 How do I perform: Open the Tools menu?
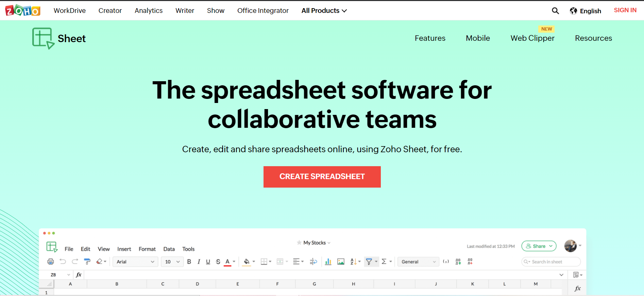(188, 249)
